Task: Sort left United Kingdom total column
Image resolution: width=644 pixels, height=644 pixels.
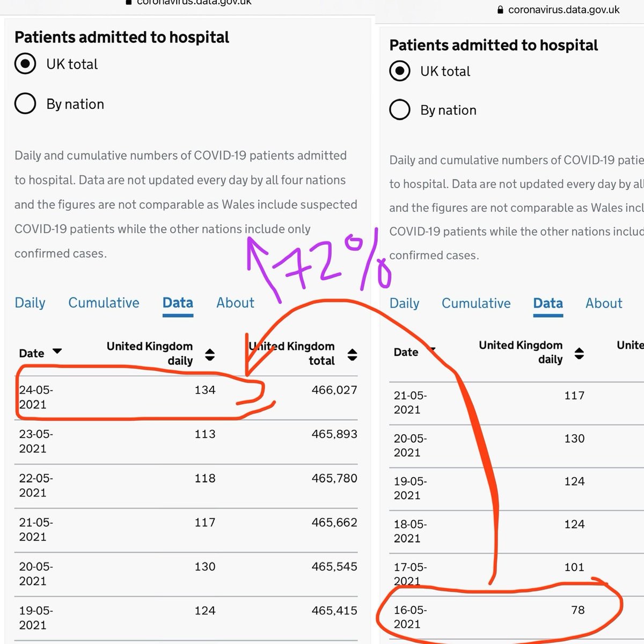Action: [x=352, y=354]
